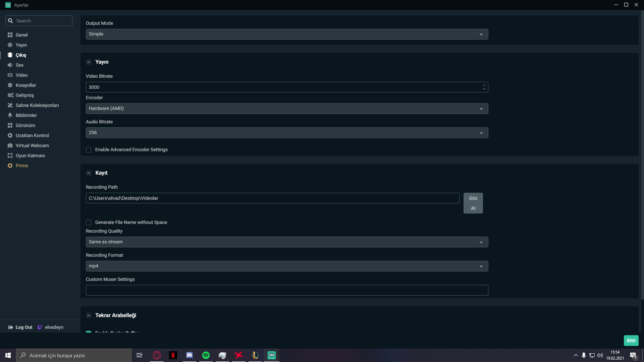644x362 pixels.
Task: Open Discord from the taskbar
Action: coord(190,355)
